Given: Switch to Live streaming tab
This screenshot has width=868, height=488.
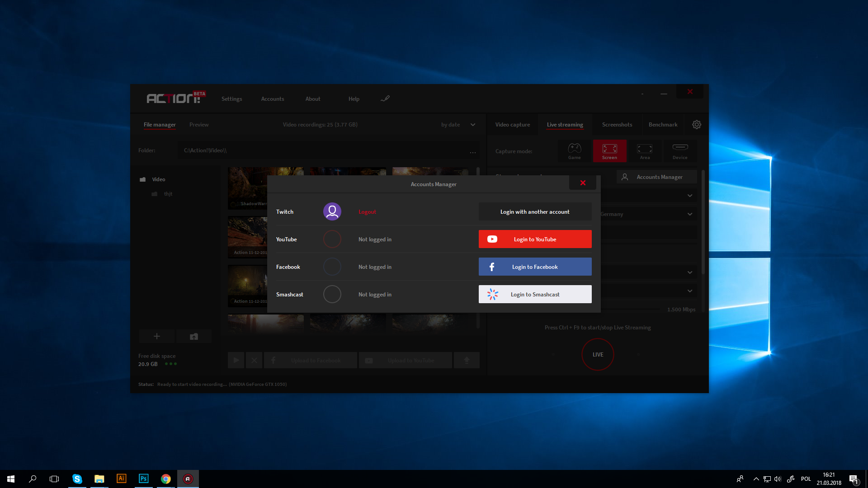Looking at the screenshot, I should pos(565,125).
